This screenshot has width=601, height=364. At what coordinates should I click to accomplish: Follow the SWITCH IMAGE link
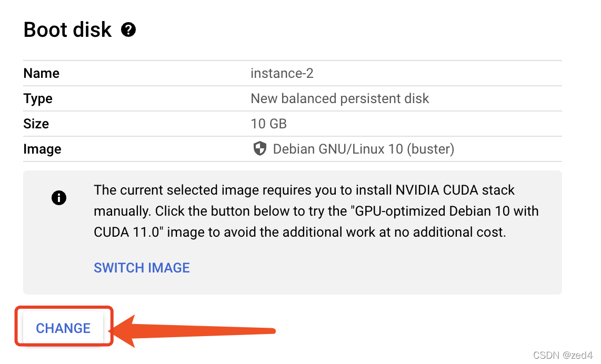coord(142,267)
